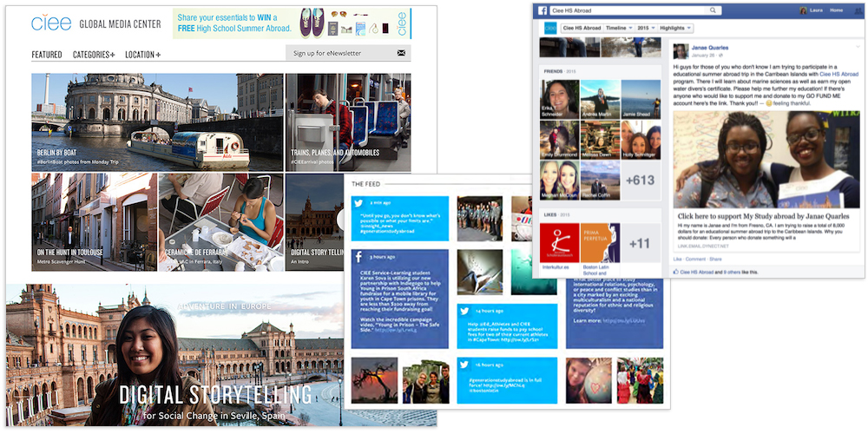
Task: Click Holly Schnittger's friend photo
Action: point(641,140)
